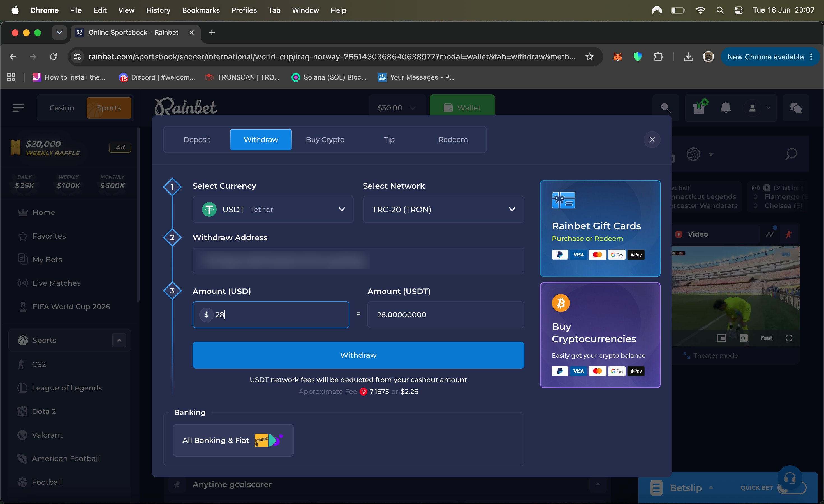The height and width of the screenshot is (504, 824).
Task: Open the Buy Crypto tab
Action: (325, 140)
